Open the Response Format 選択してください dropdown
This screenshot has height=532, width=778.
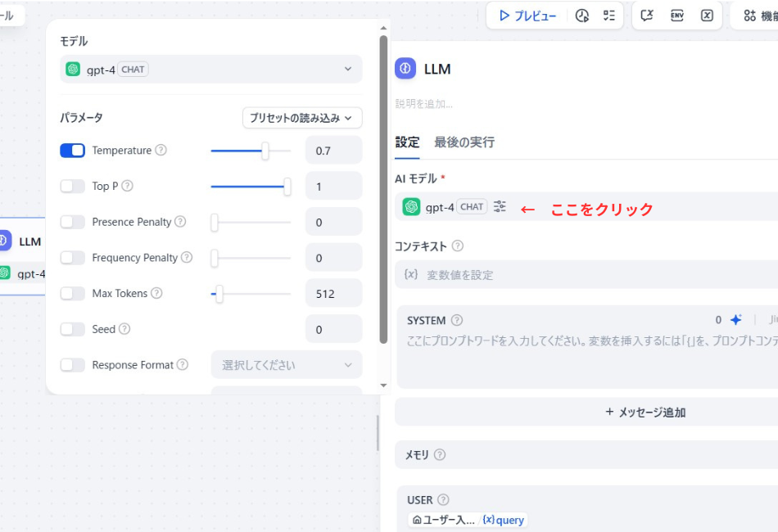pos(286,364)
